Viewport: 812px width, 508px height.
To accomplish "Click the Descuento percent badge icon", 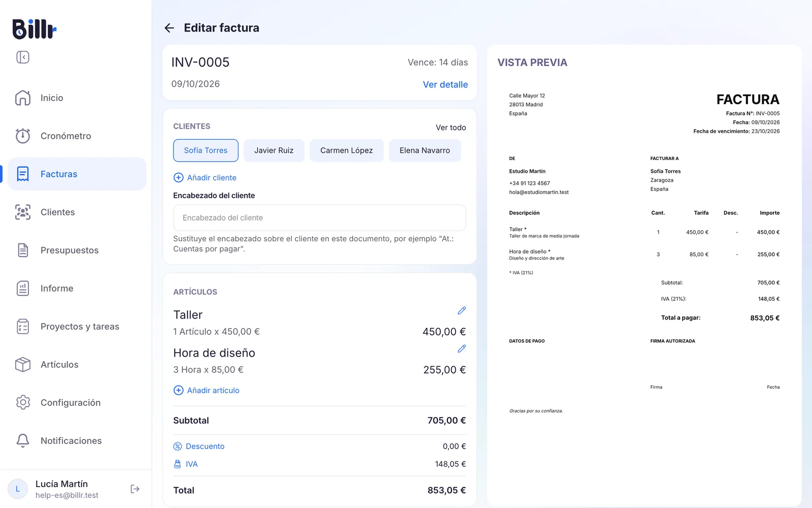I will 178,446.
